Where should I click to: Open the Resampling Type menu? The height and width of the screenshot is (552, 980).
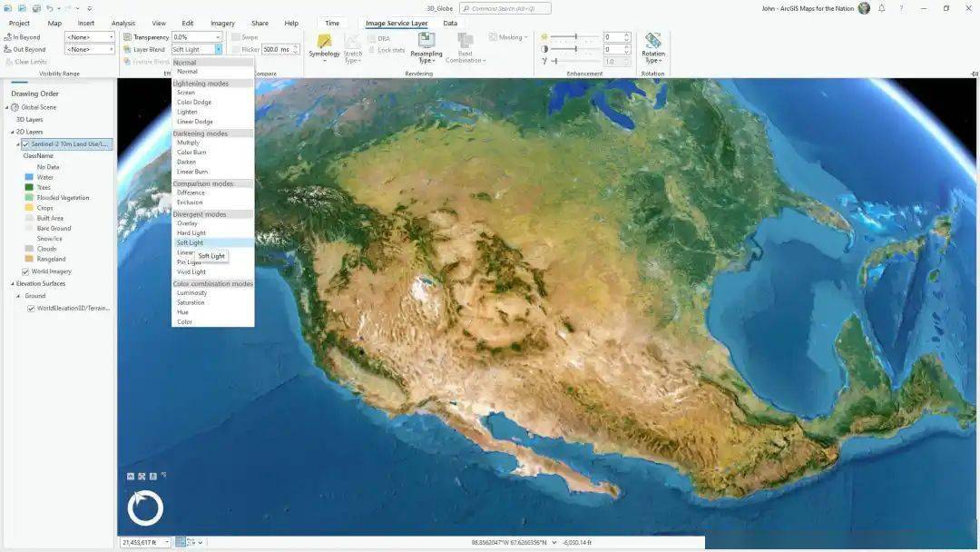click(426, 47)
